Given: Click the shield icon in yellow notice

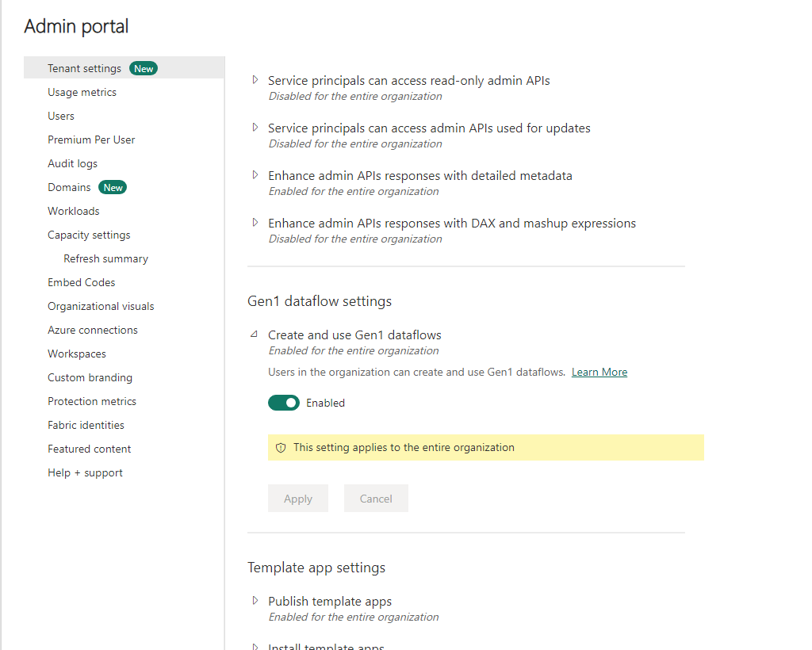Looking at the screenshot, I should 281,448.
